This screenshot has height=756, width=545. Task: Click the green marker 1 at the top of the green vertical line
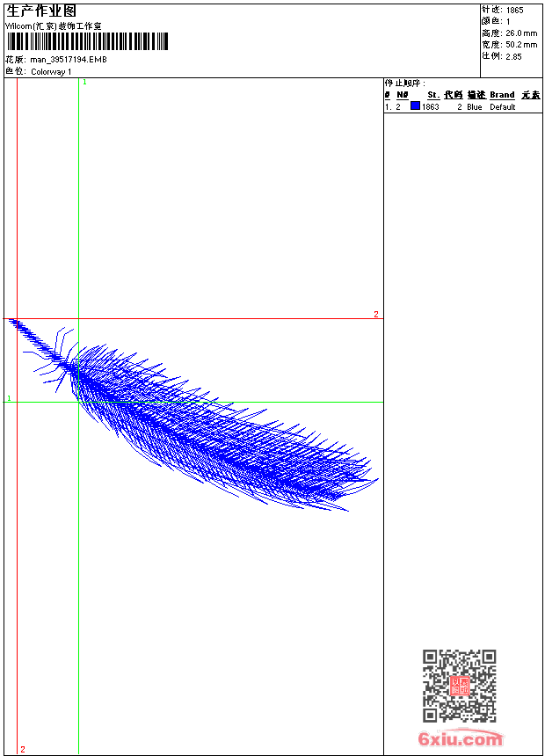[84, 83]
